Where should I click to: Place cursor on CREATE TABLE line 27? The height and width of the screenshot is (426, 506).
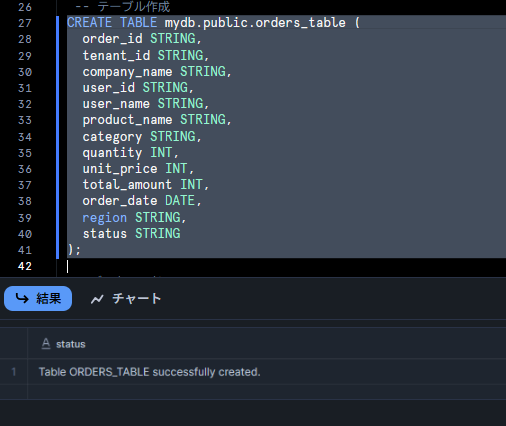tap(213, 23)
